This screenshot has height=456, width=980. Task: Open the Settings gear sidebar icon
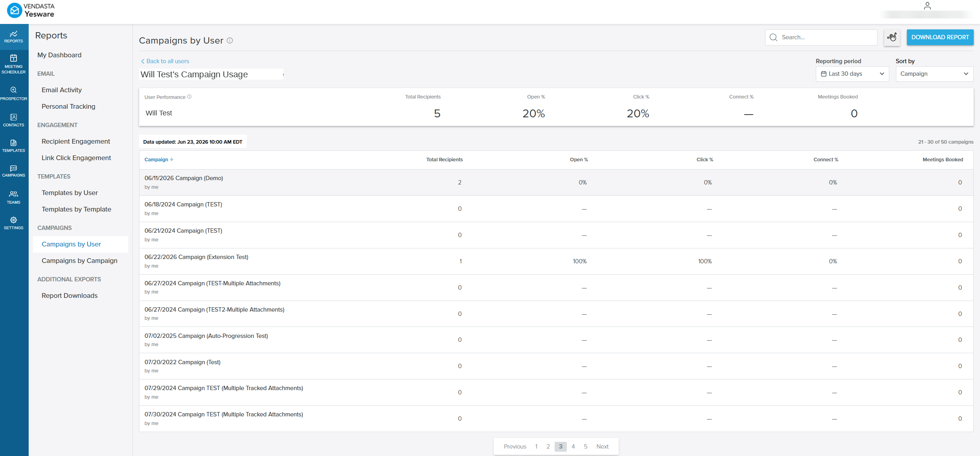click(14, 223)
